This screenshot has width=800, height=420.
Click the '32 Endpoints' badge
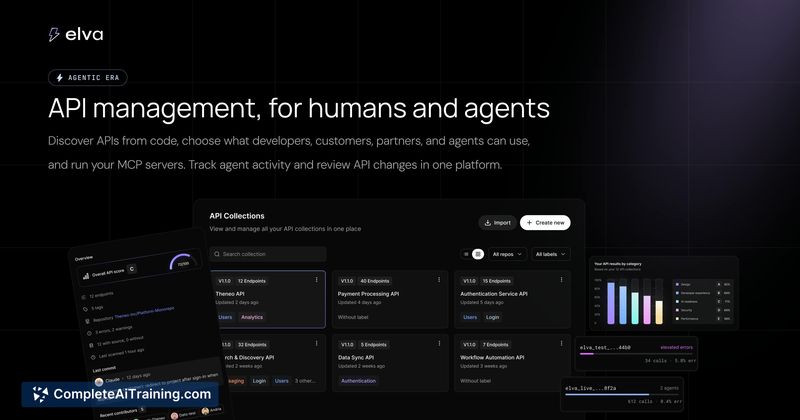tap(252, 344)
